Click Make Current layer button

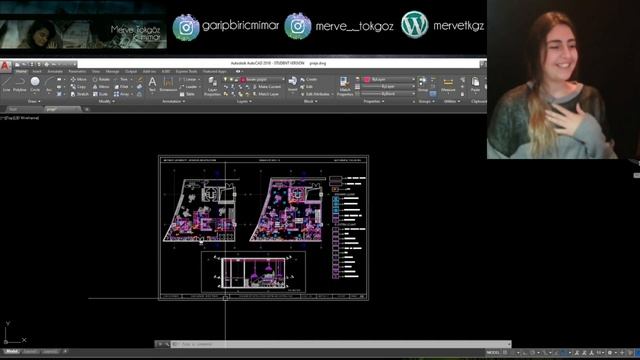click(x=267, y=87)
